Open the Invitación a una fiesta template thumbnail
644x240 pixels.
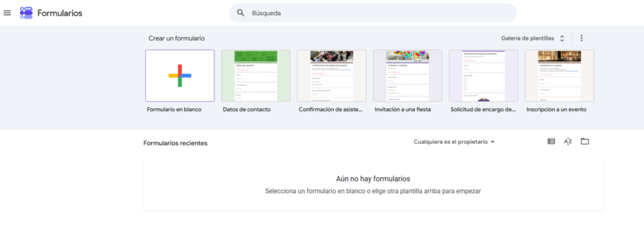click(x=408, y=76)
